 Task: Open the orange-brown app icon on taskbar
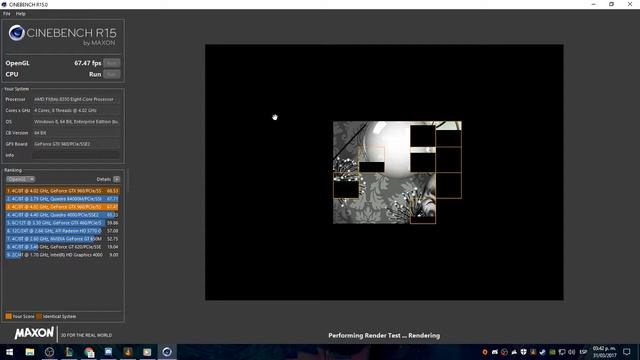128,352
